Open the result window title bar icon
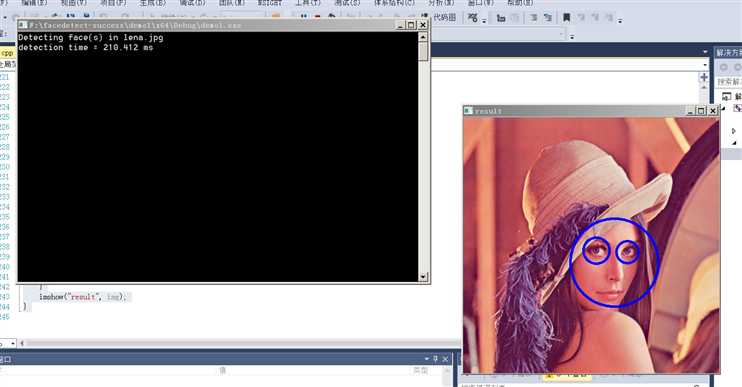The height and width of the screenshot is (387, 742). click(x=468, y=111)
